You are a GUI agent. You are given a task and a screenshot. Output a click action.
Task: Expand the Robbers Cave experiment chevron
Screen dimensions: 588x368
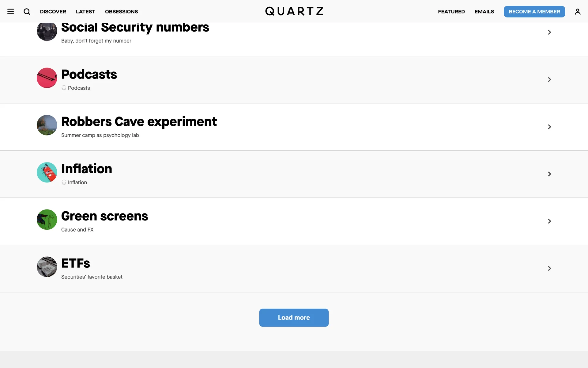pyautogui.click(x=549, y=127)
